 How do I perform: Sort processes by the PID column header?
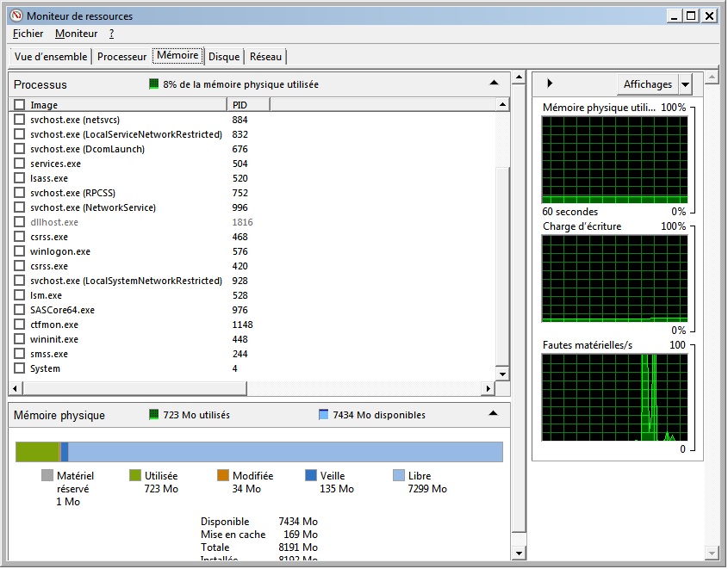point(248,105)
